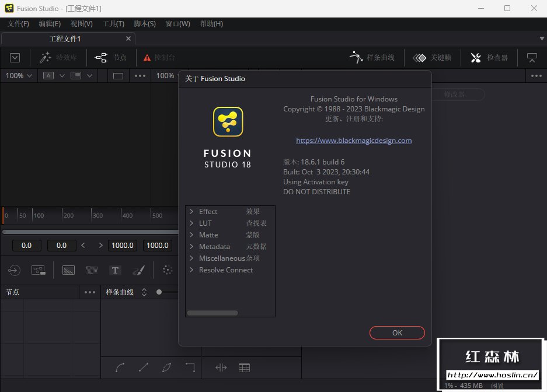Open the spline table grid icon
The image size is (547, 392).
click(x=244, y=367)
